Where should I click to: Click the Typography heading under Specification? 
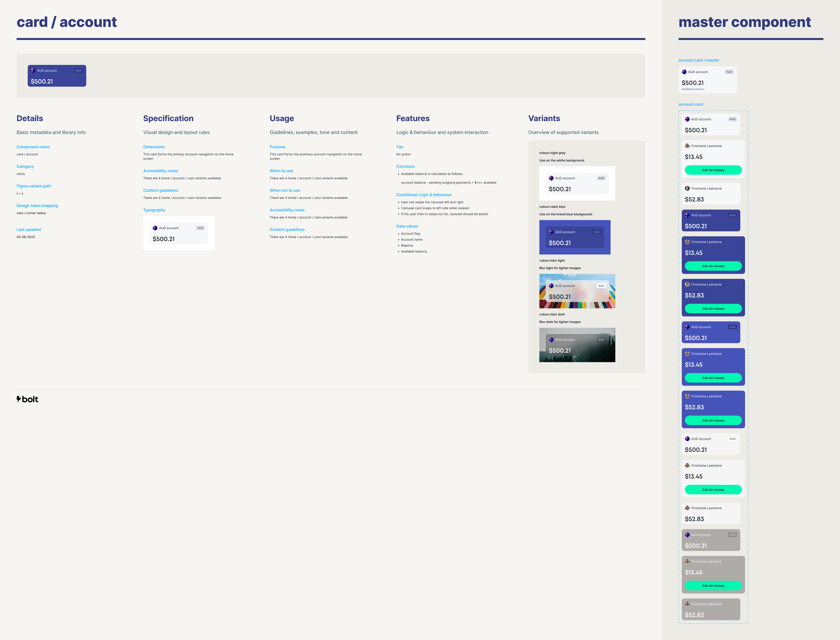click(x=154, y=210)
